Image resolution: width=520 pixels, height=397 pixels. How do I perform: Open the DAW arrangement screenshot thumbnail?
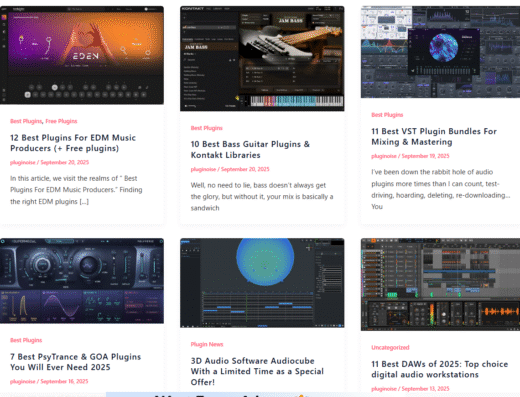pos(440,284)
